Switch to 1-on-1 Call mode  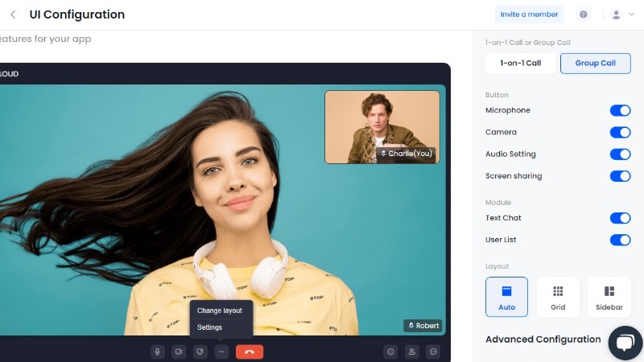click(x=520, y=64)
